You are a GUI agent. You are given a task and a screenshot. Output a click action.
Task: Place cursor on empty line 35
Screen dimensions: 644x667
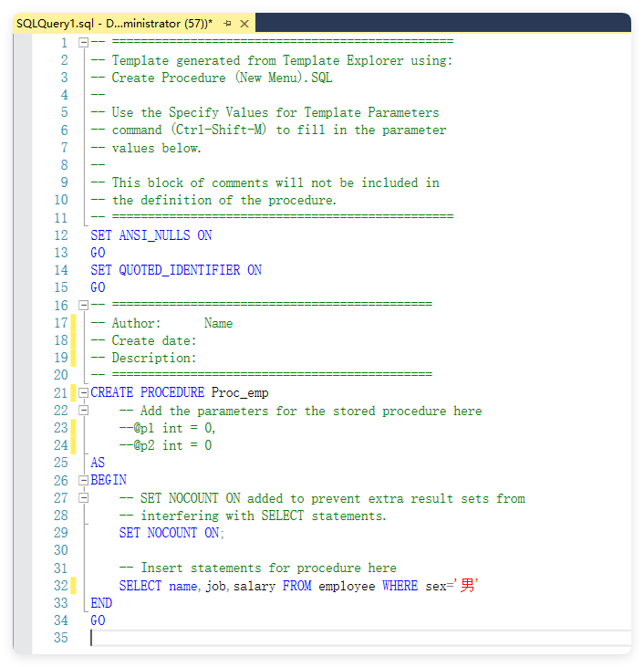pos(360,638)
